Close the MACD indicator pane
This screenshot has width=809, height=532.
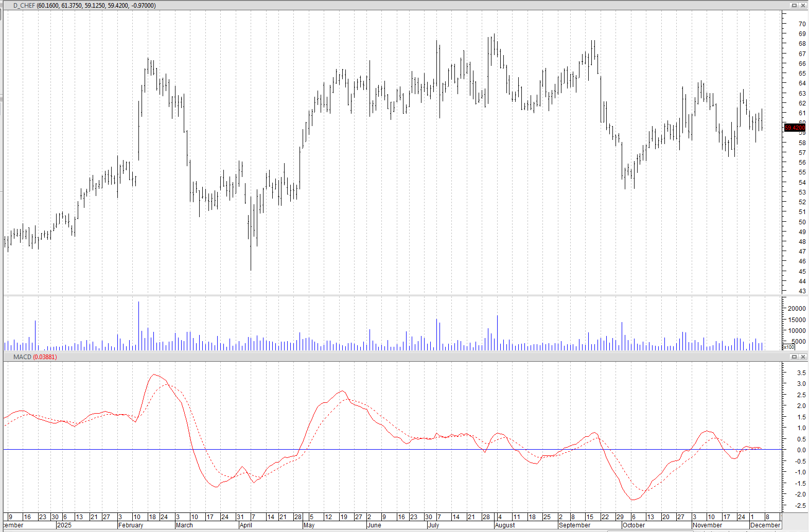coord(803,357)
